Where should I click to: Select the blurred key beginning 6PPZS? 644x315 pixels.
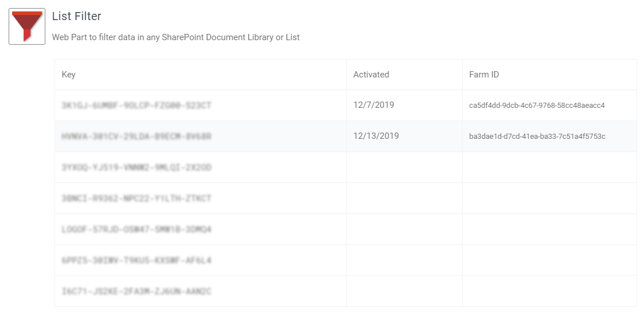137,260
